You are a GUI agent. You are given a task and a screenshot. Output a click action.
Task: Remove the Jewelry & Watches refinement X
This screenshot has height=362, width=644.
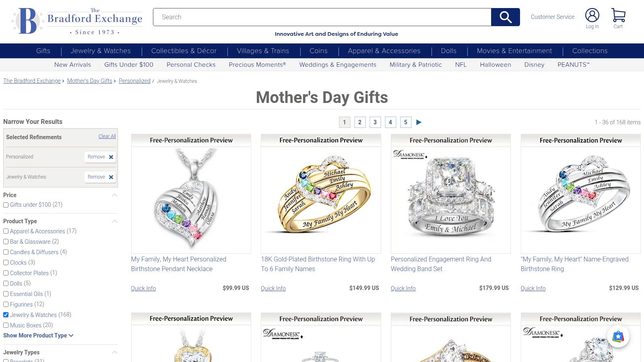coord(111,177)
